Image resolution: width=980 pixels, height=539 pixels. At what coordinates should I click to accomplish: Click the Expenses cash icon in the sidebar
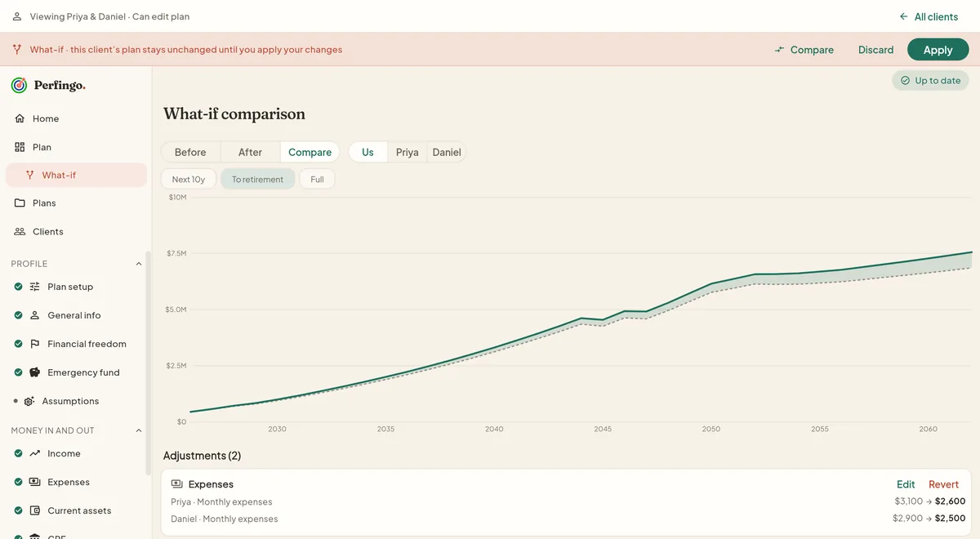click(x=34, y=482)
